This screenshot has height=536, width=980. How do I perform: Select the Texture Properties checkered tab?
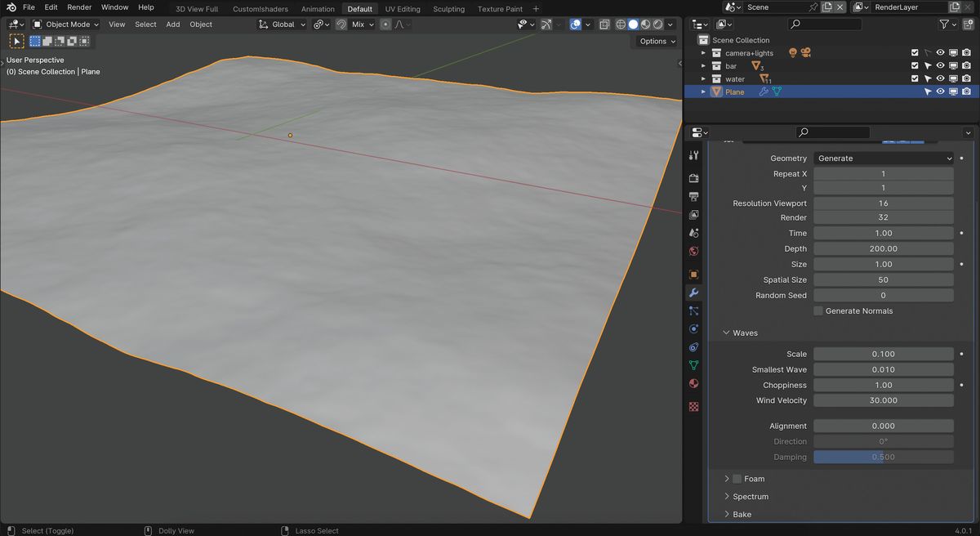tap(693, 406)
